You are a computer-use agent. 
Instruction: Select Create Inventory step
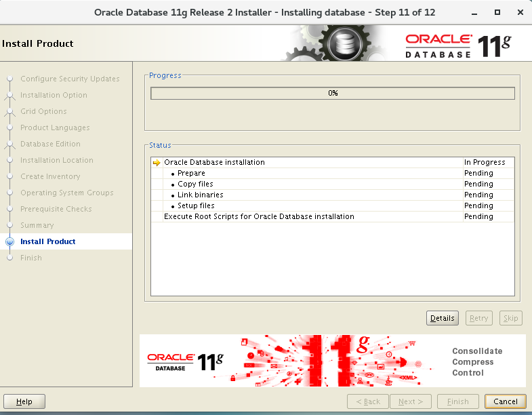point(50,176)
